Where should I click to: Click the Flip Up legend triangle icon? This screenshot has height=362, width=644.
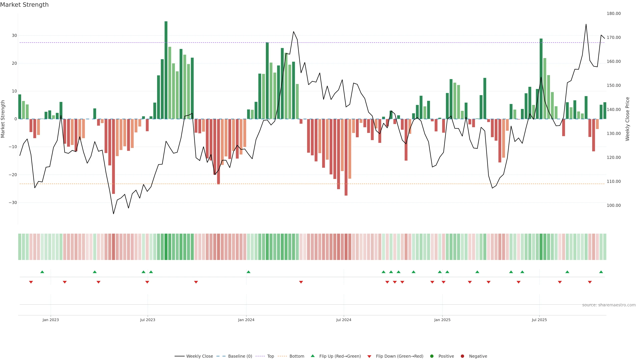pyautogui.click(x=312, y=356)
